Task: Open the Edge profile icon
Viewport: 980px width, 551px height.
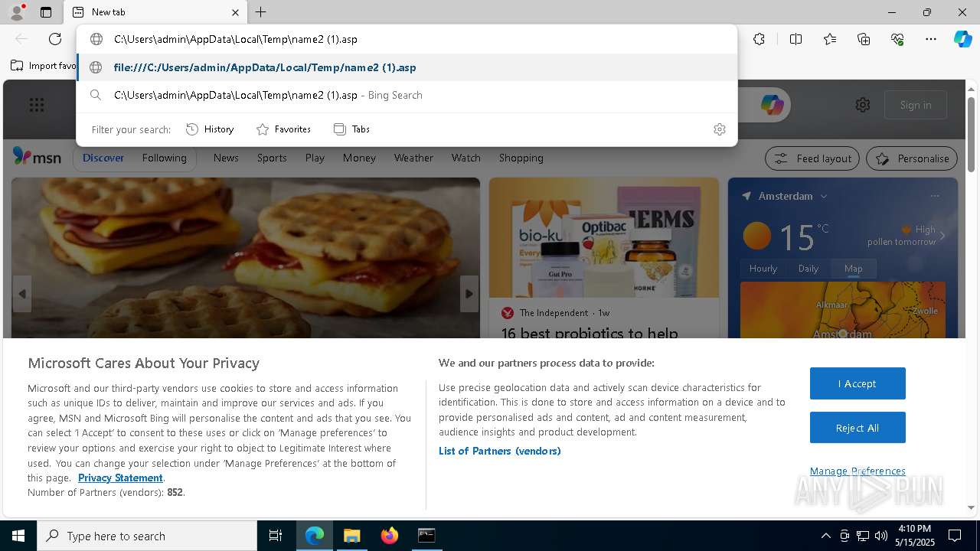Action: pyautogui.click(x=16, y=11)
